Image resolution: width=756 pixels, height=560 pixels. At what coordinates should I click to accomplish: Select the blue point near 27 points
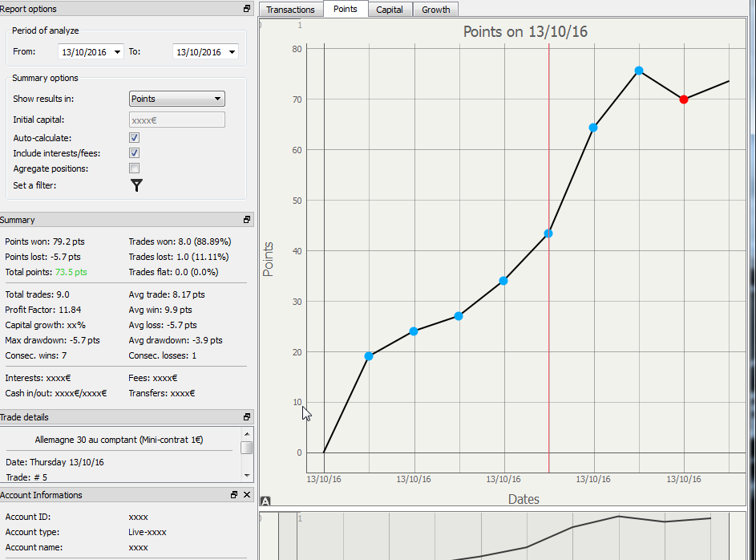(459, 316)
